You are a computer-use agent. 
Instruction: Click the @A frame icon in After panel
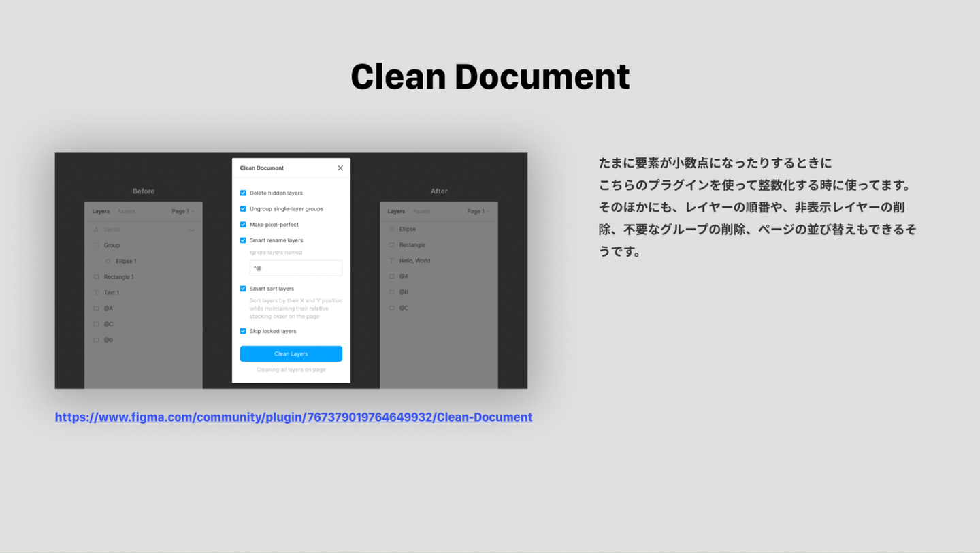(x=391, y=276)
